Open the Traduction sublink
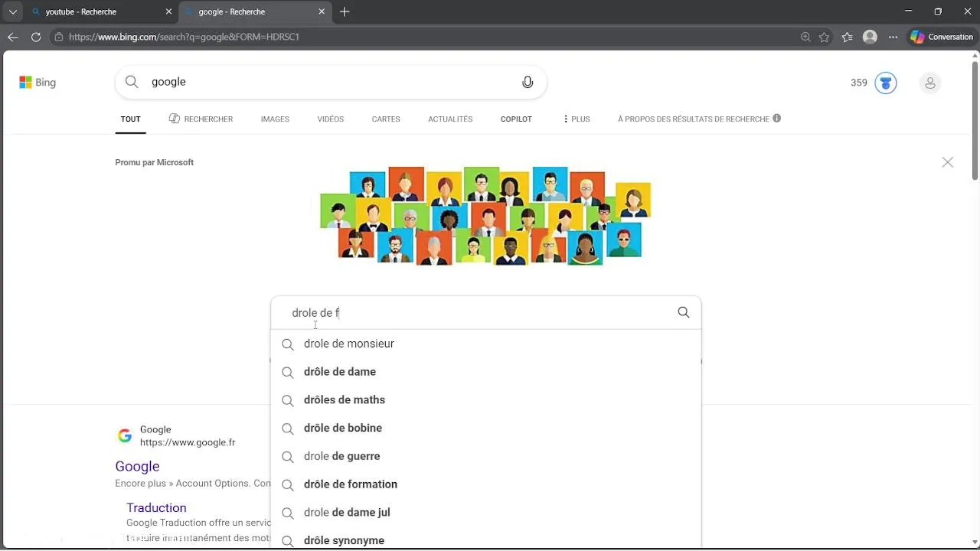This screenshot has width=980, height=551. (156, 507)
